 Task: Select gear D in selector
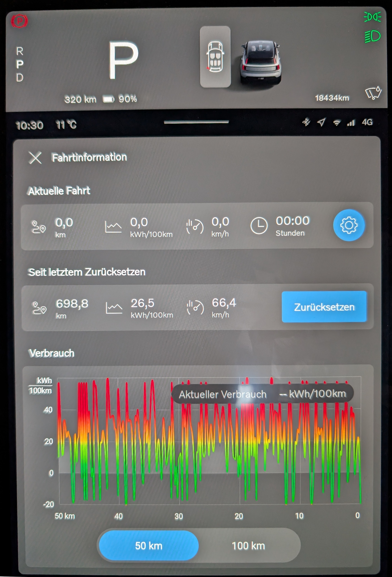(20, 78)
